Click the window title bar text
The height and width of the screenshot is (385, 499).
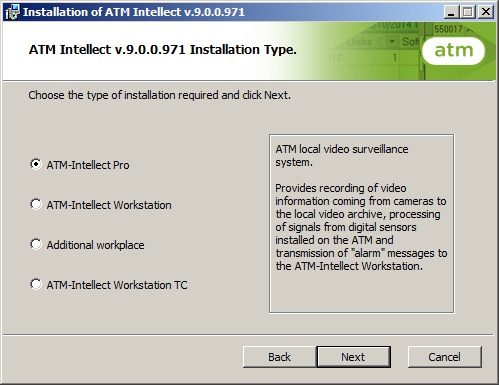134,12
